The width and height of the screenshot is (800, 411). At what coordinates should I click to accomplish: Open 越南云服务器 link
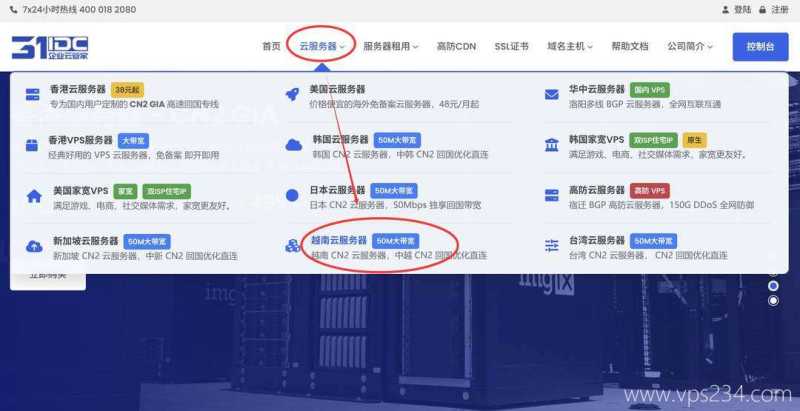pos(339,240)
